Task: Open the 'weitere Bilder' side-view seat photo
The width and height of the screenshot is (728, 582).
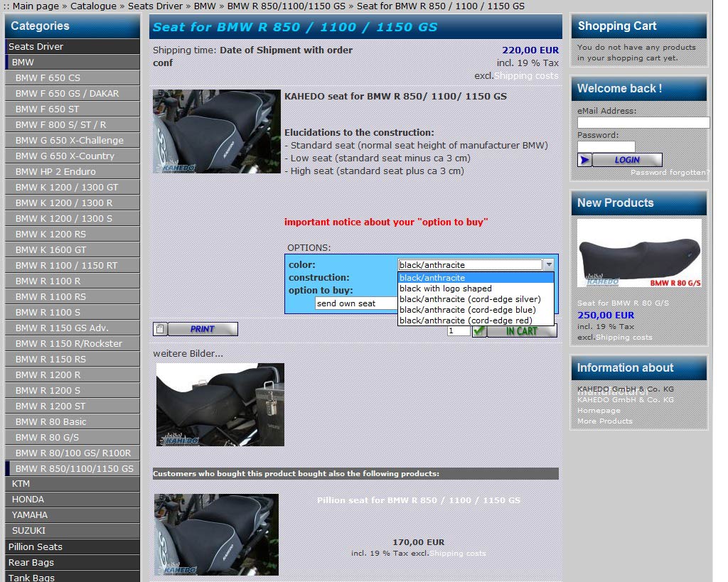Action: point(220,404)
